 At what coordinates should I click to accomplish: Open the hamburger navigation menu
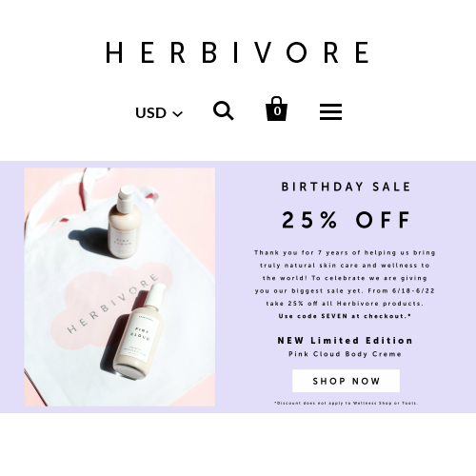tap(330, 111)
